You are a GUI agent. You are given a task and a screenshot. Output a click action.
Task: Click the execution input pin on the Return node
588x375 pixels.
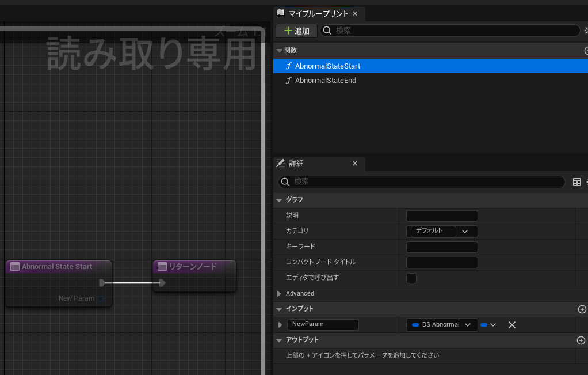tap(162, 283)
